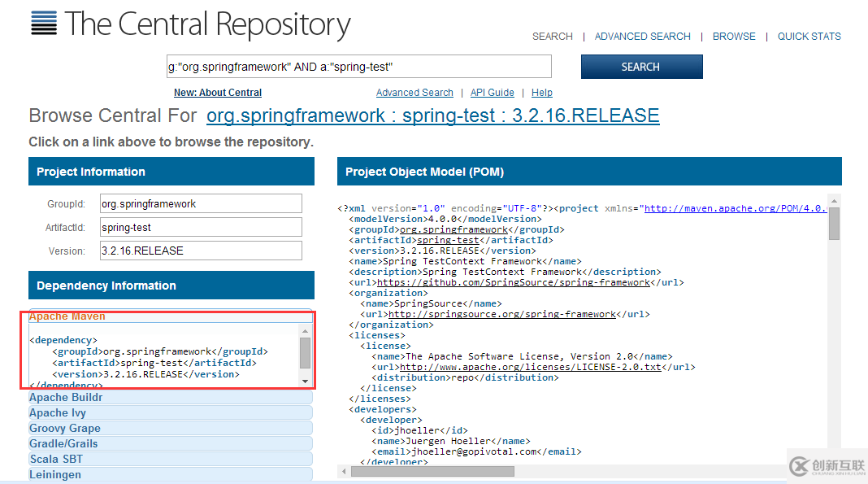This screenshot has width=868, height=484.
Task: Focus the search query input field
Action: (358, 67)
